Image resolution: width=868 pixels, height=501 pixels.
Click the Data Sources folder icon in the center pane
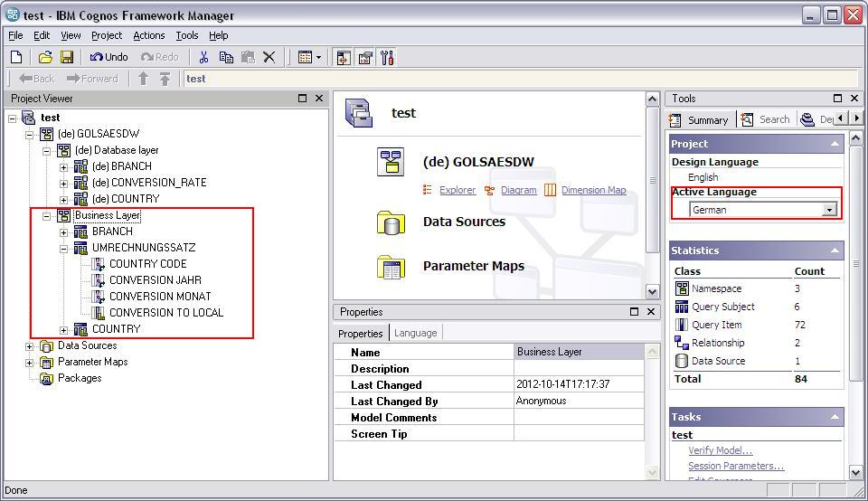tap(391, 222)
